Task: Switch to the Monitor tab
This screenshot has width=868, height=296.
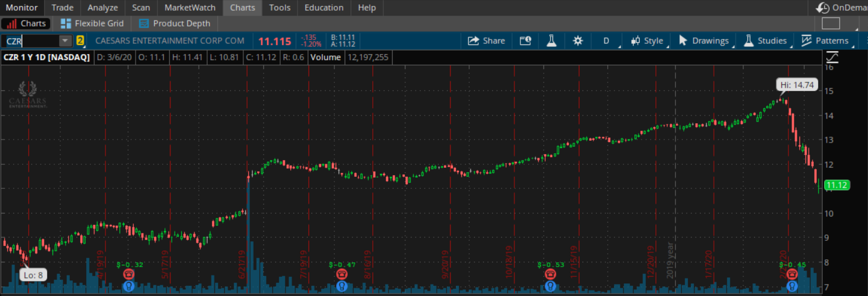Action: tap(22, 8)
